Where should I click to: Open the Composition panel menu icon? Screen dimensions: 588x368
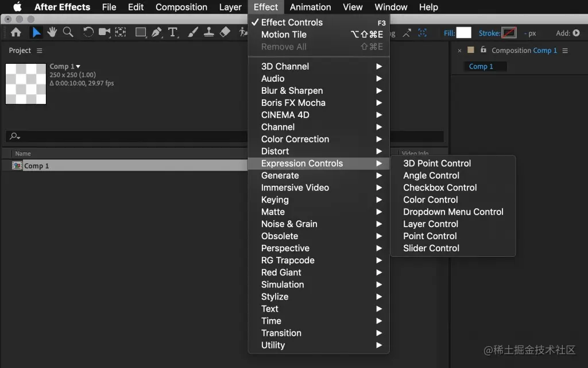[565, 51]
